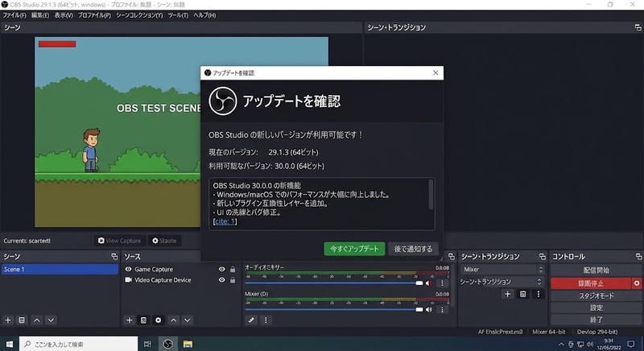Follow the cite: 1 link in the release notes
Image resolution: width=644 pixels, height=351 pixels.
225,221
